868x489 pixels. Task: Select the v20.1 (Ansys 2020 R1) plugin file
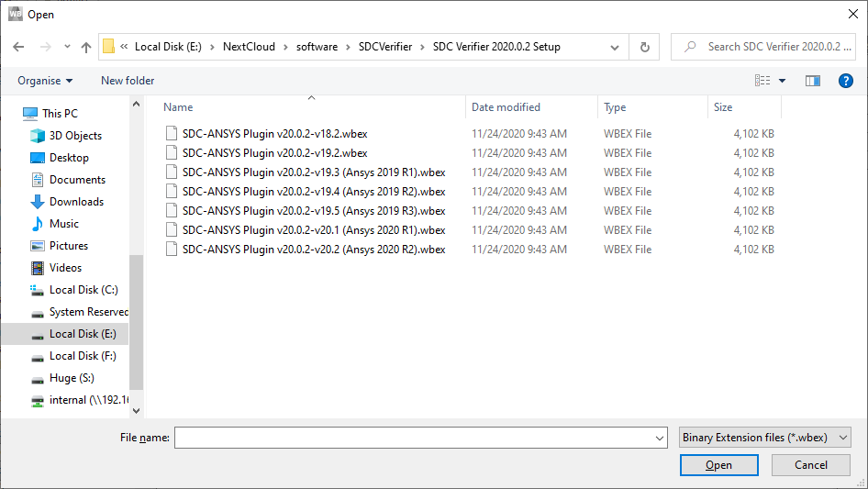(x=314, y=230)
